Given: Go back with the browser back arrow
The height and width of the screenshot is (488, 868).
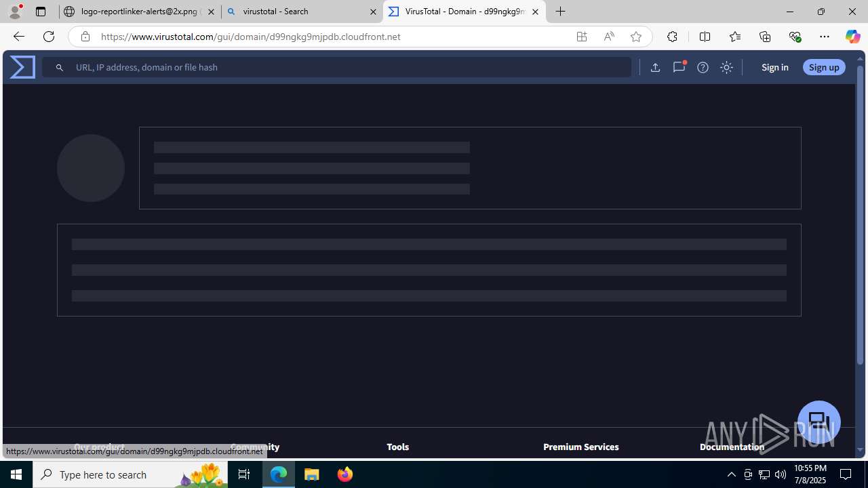Looking at the screenshot, I should pos(18,37).
